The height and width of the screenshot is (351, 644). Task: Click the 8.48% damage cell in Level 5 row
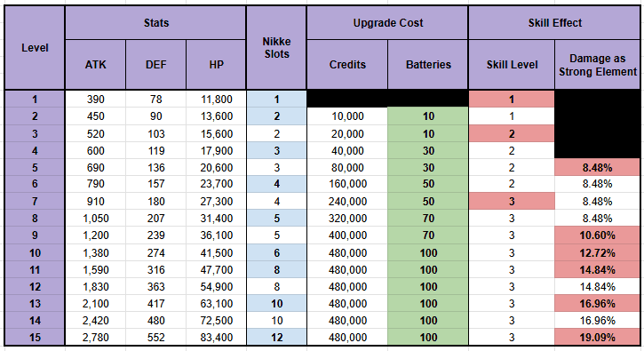pyautogui.click(x=598, y=168)
